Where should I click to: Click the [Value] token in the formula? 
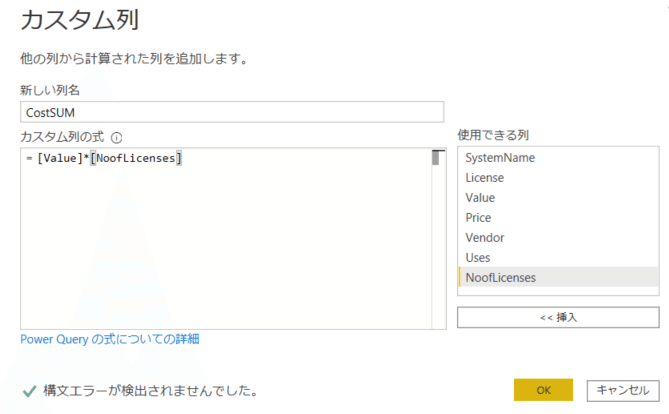pos(58,158)
